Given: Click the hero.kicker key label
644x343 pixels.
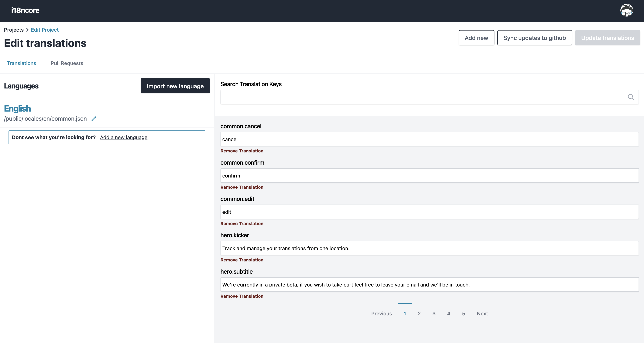Looking at the screenshot, I should (x=235, y=235).
